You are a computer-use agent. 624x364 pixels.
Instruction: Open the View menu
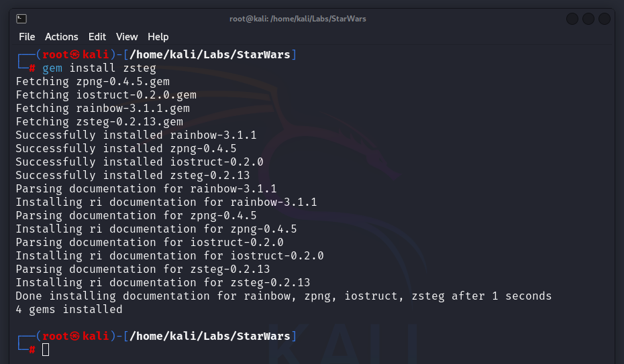tap(127, 37)
